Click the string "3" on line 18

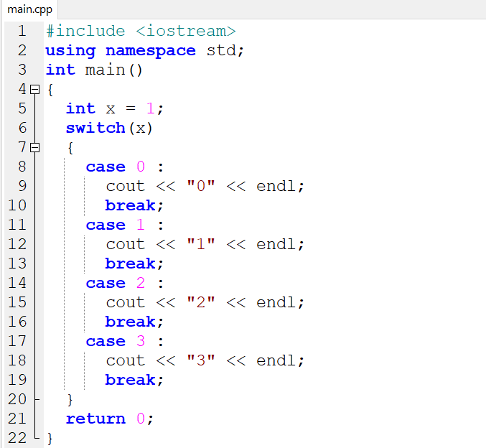coord(201,360)
